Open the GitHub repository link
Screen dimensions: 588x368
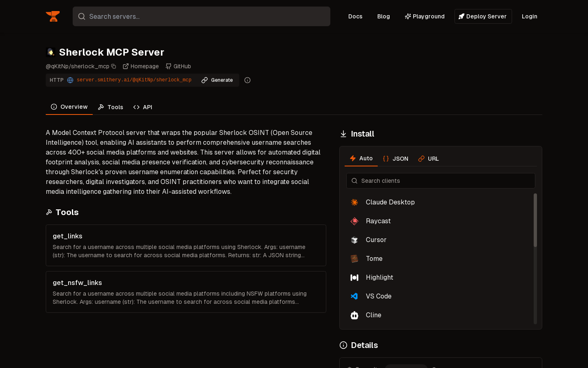tap(178, 66)
